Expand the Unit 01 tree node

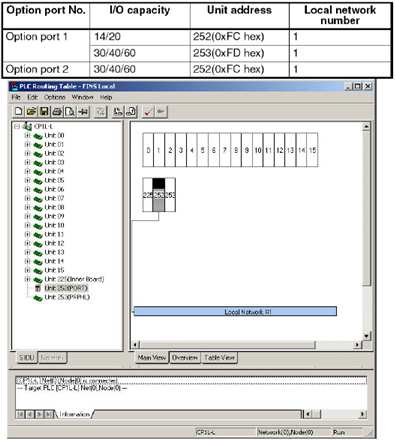28,144
